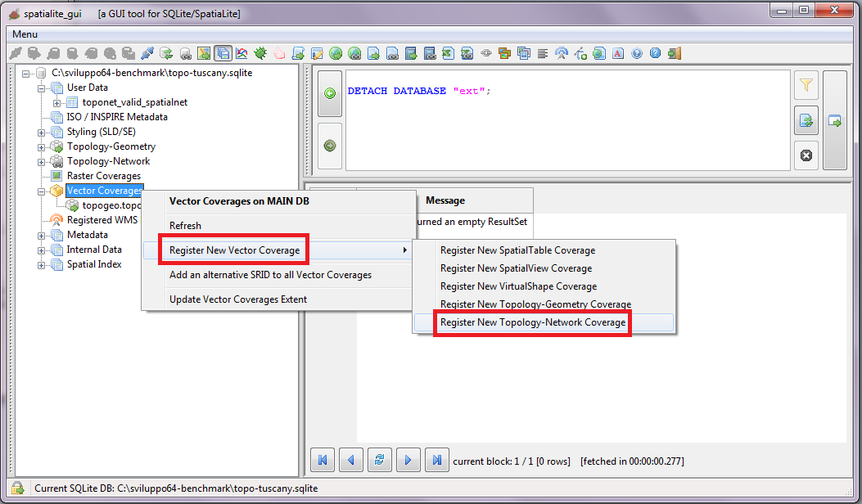
Task: Go to last result block
Action: [436, 460]
